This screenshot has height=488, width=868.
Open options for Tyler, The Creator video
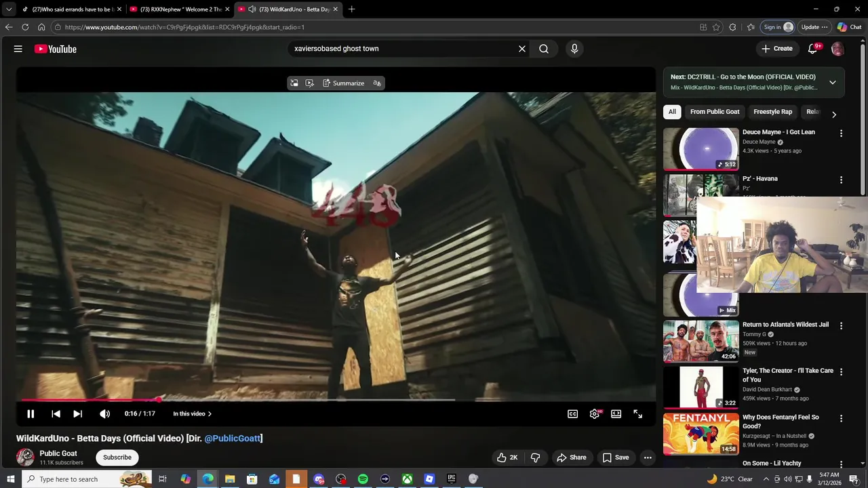coord(841,372)
